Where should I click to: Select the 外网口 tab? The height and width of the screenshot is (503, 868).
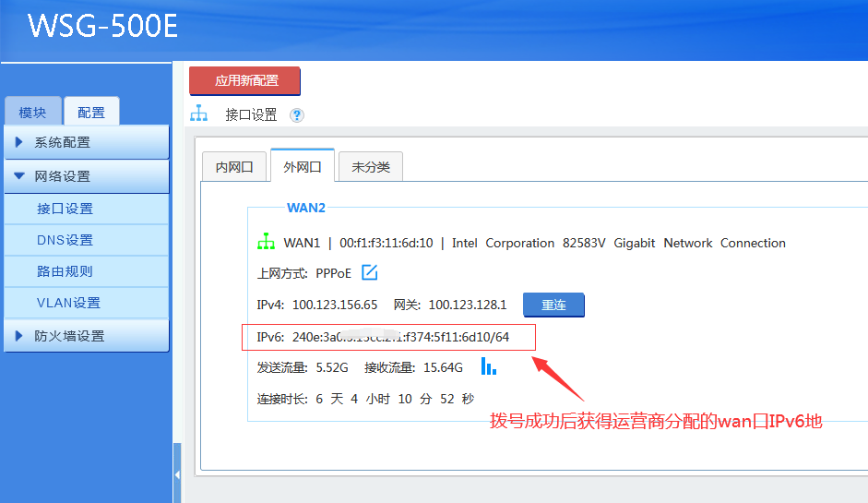pyautogui.click(x=302, y=166)
